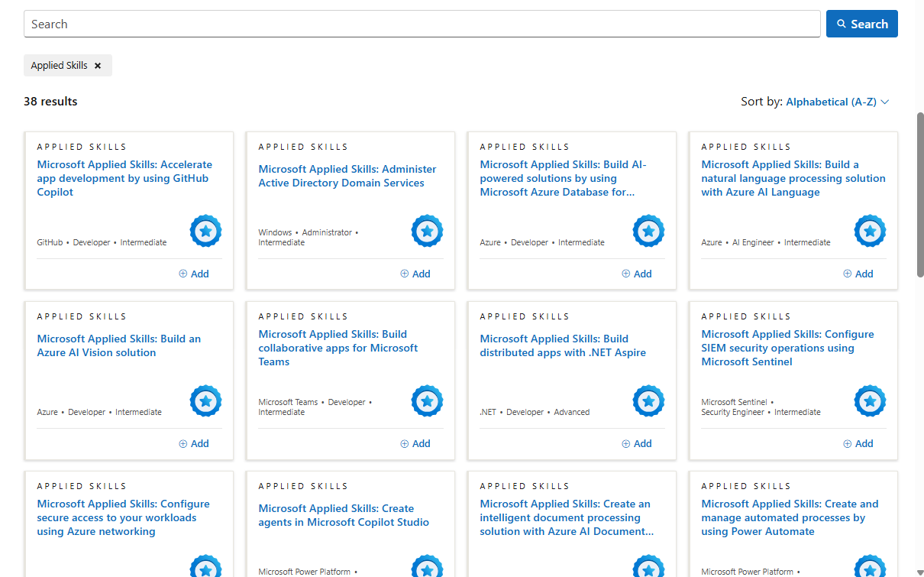Click 'Microsoft Teams • Developer • Intermediate' metadata text

315,407
